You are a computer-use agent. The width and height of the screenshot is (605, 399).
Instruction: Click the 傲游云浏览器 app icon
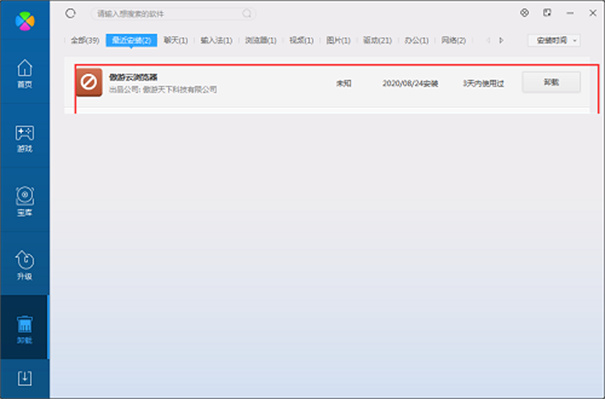[89, 82]
